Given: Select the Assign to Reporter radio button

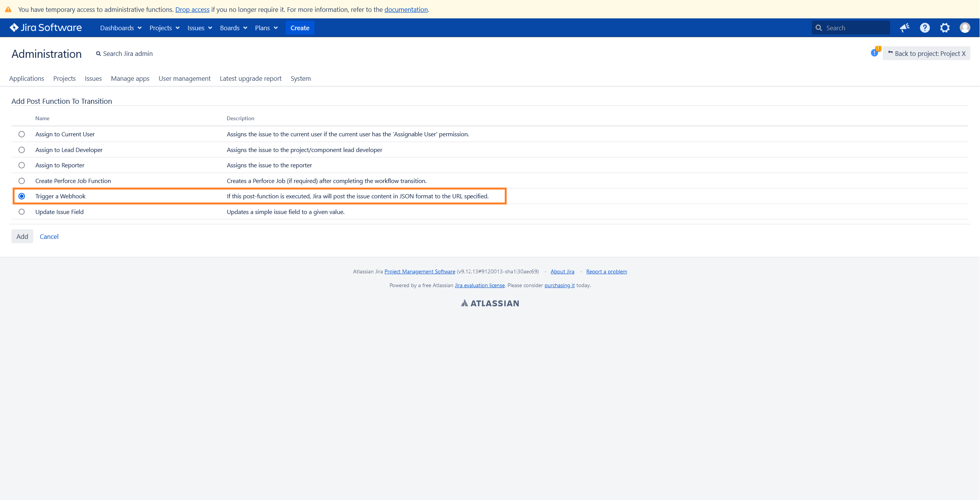Looking at the screenshot, I should 21,165.
